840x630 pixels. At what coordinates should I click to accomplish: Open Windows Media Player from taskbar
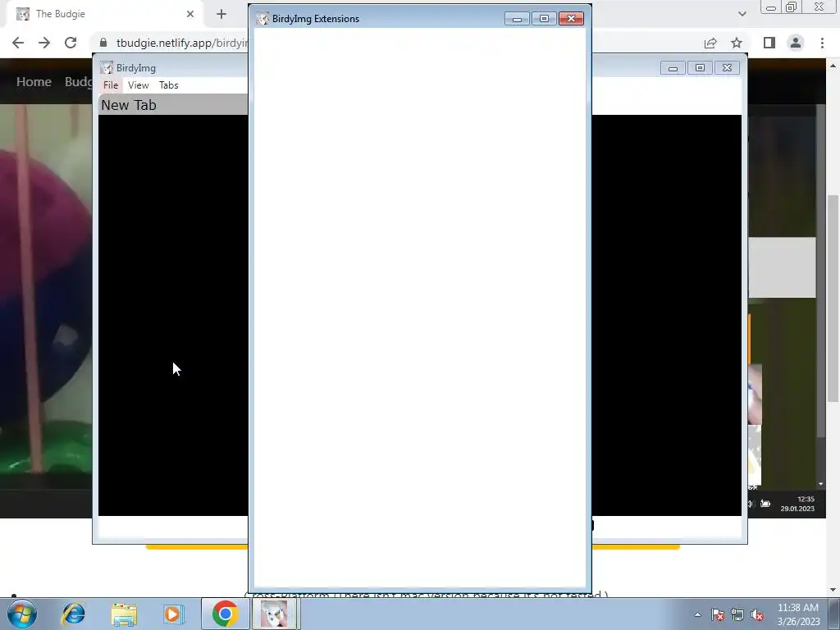(173, 614)
